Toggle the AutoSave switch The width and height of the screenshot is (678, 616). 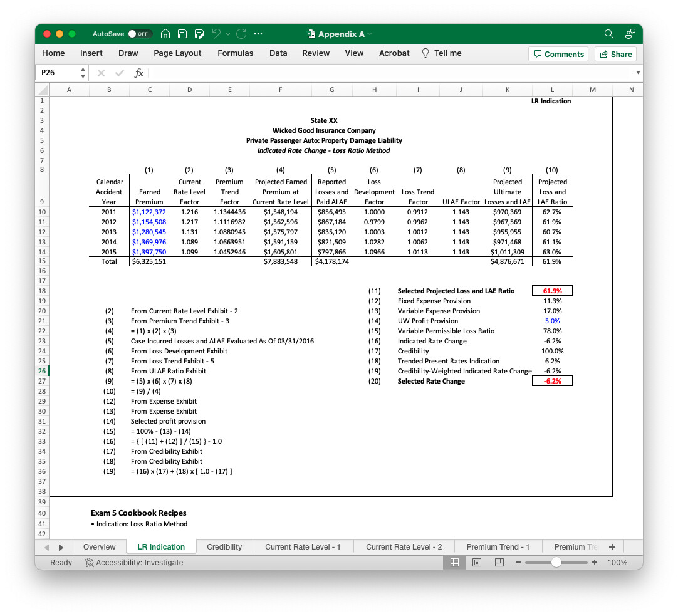(x=139, y=34)
